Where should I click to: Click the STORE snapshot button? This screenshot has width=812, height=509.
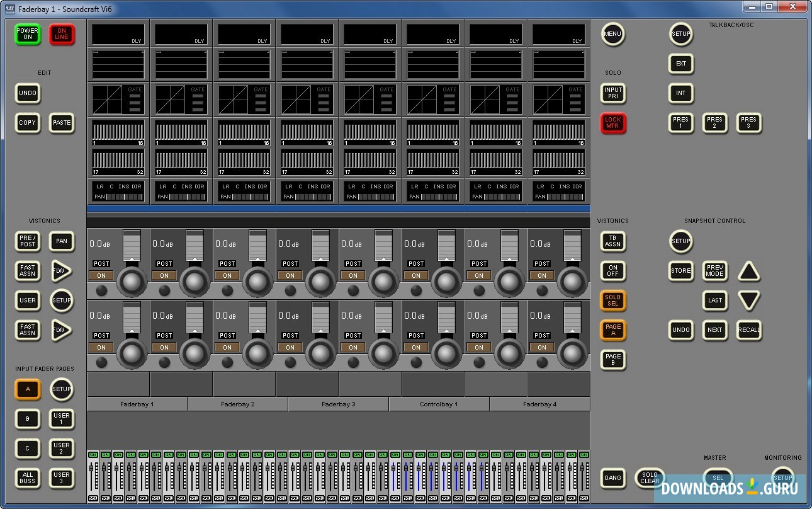coord(680,271)
